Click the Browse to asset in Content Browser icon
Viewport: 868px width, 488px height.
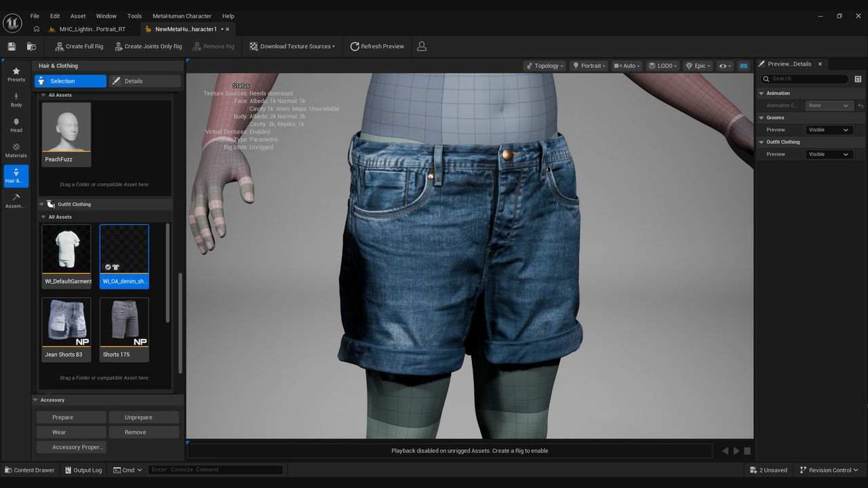31,46
